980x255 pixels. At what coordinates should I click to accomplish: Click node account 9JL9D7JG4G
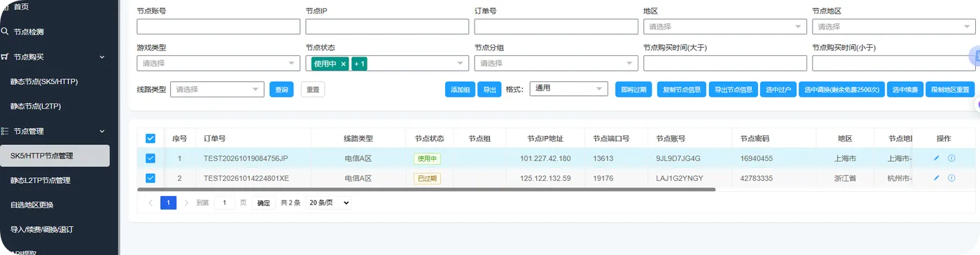tap(678, 158)
